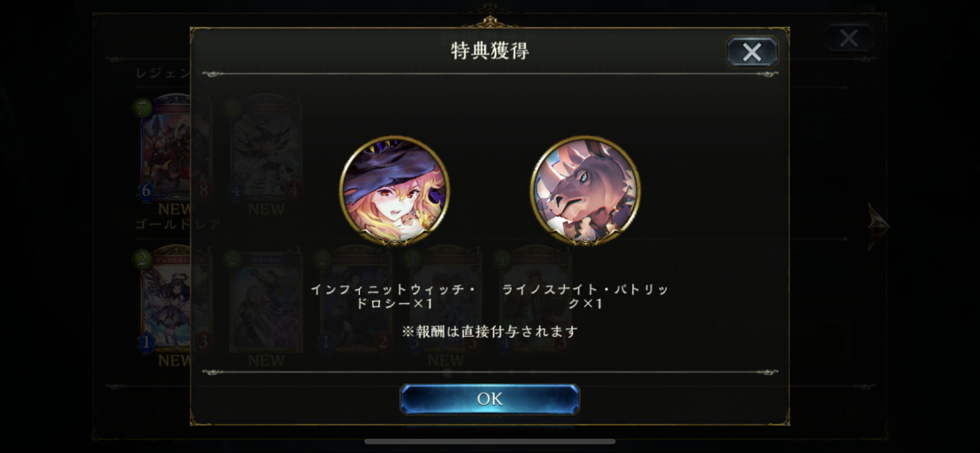Open the dimmed 4-cost card behind the Patrick label
Screen dimensions: 980x453
coord(534,300)
